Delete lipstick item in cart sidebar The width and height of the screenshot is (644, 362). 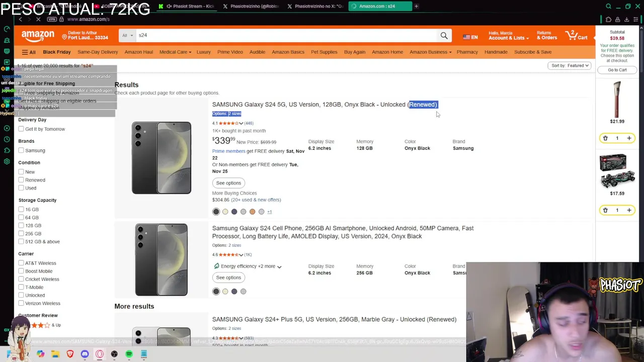[x=605, y=138]
